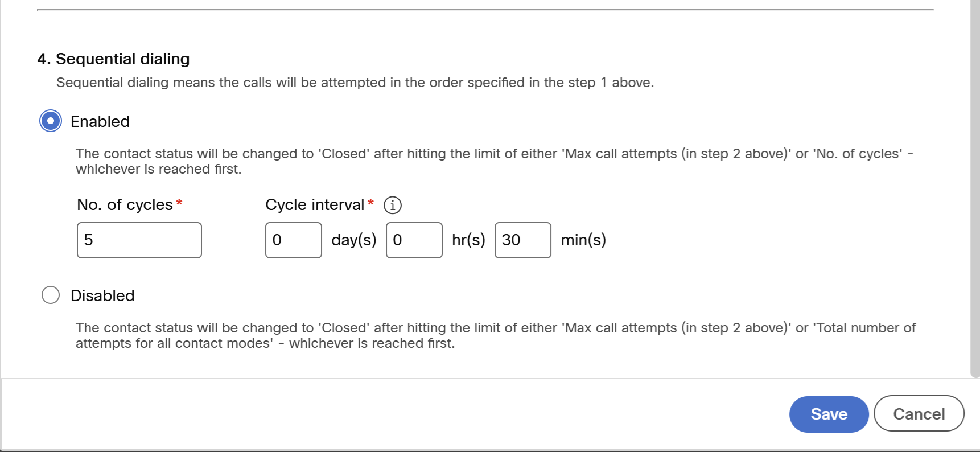The width and height of the screenshot is (980, 452).
Task: Click the hr(s) input box
Action: coord(414,240)
